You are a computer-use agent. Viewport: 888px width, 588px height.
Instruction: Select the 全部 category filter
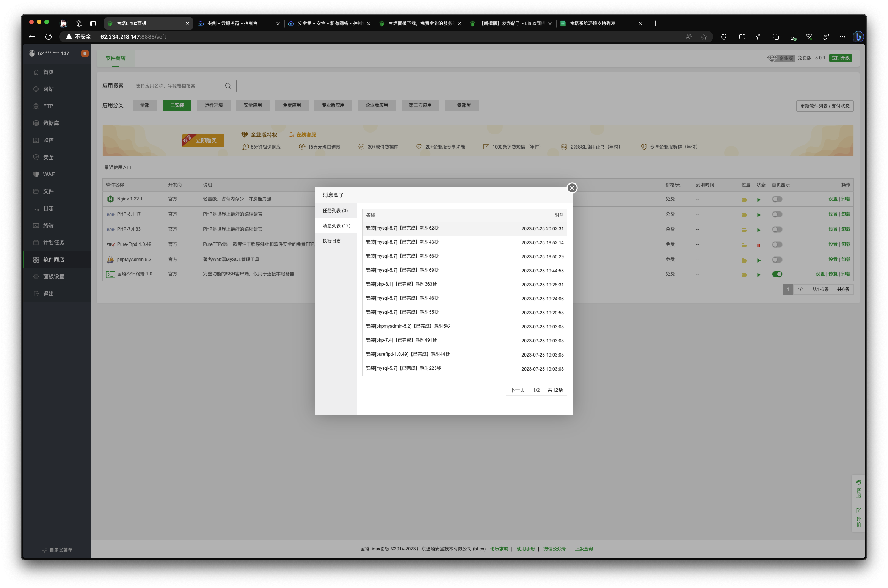(x=145, y=105)
